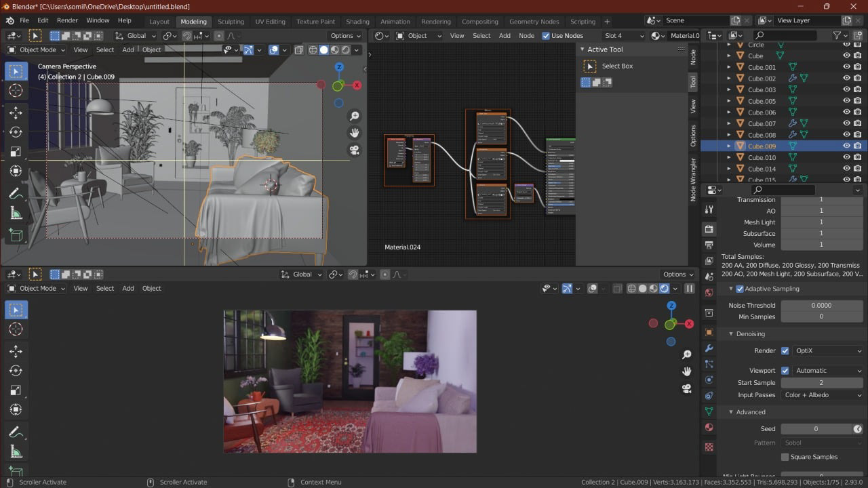The image size is (868, 488).
Task: Open the World properties tab
Action: (x=709, y=293)
